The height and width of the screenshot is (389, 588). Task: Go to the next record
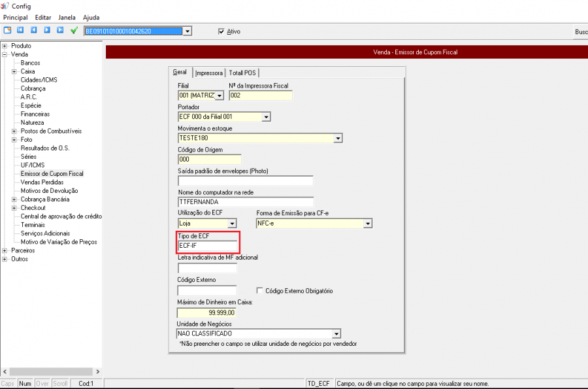click(x=47, y=30)
